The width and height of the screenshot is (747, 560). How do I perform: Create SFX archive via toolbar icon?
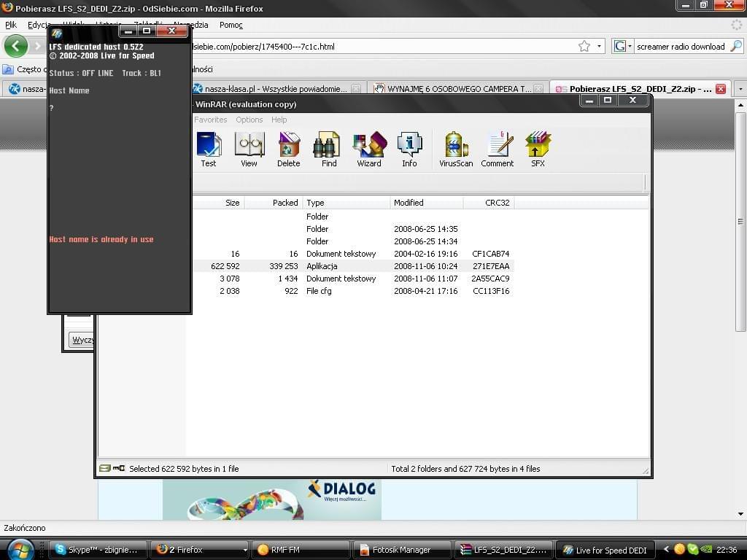(538, 149)
